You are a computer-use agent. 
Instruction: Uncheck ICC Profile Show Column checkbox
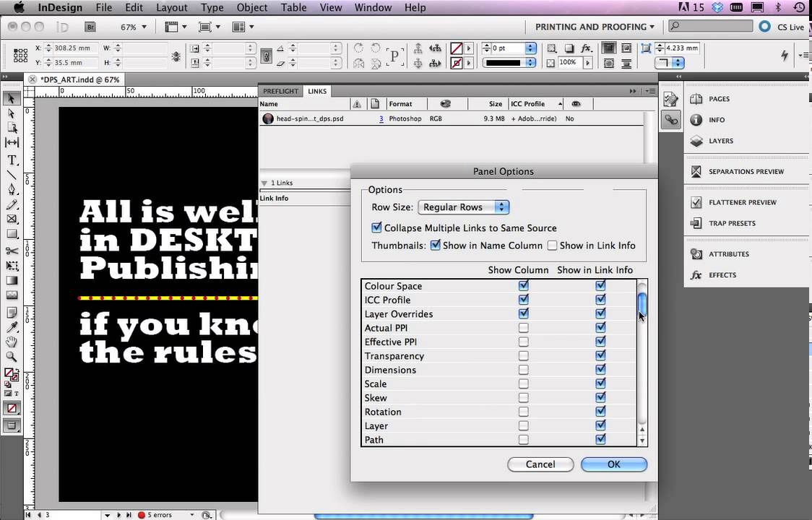[524, 300]
